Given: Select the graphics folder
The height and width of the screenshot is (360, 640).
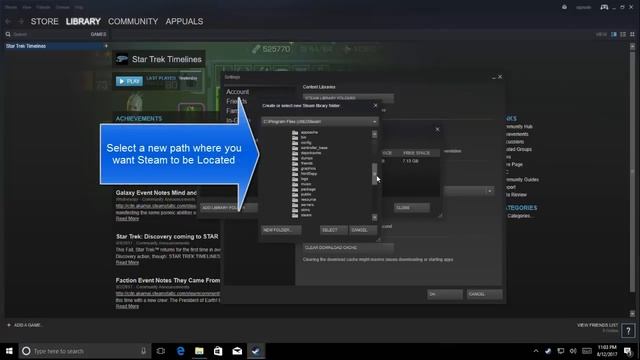Looking at the screenshot, I should 308,169.
